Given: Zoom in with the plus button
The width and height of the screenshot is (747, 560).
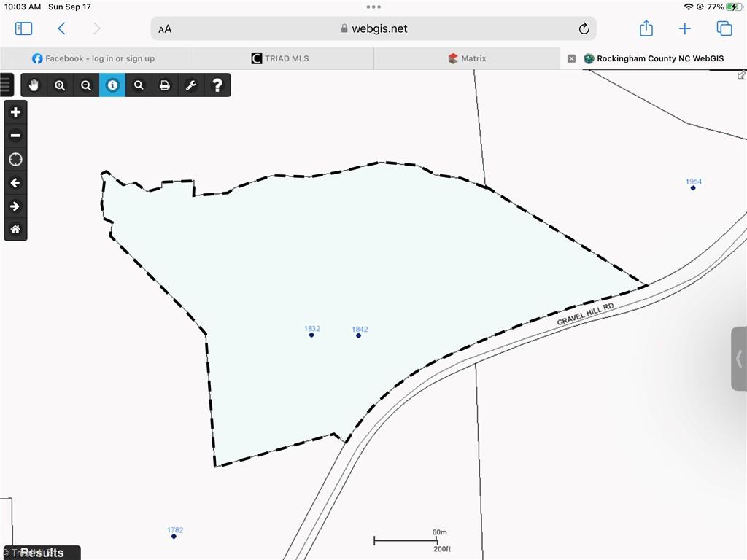Looking at the screenshot, I should point(15,112).
